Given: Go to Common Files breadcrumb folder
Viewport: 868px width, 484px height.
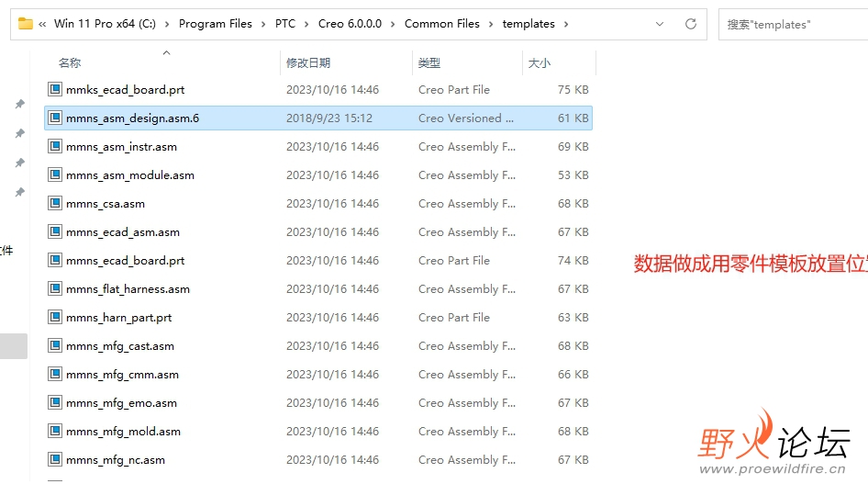Looking at the screenshot, I should click(441, 24).
